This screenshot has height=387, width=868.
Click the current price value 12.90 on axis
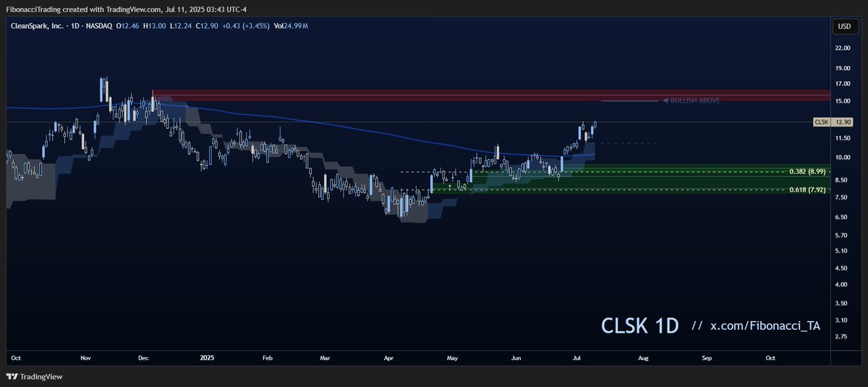click(x=842, y=122)
